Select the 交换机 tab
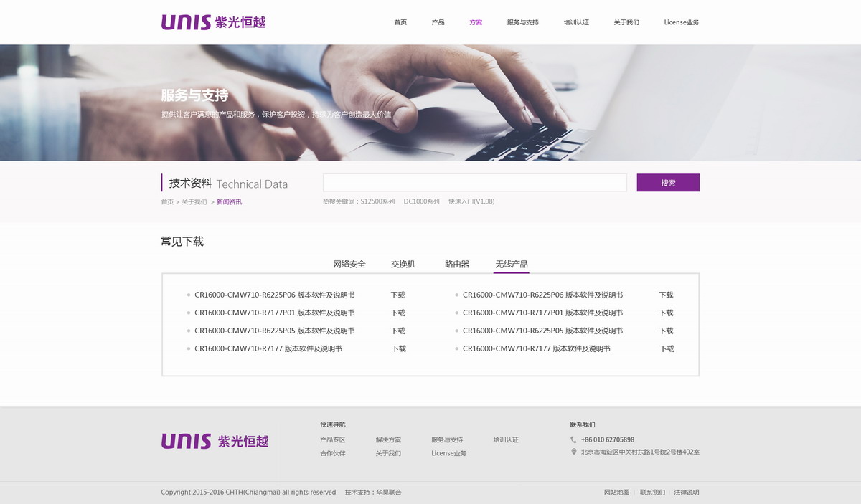 403,264
